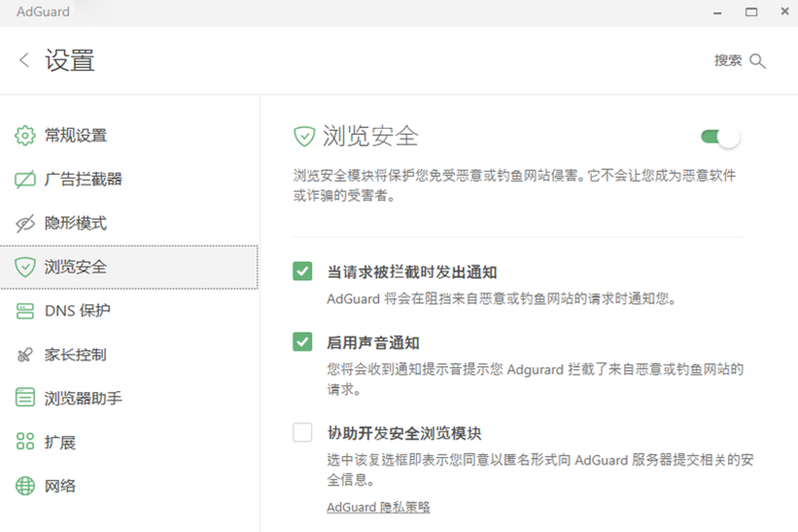Image resolution: width=798 pixels, height=532 pixels.
Task: Click the 浏览安全 heading text
Action: click(370, 136)
